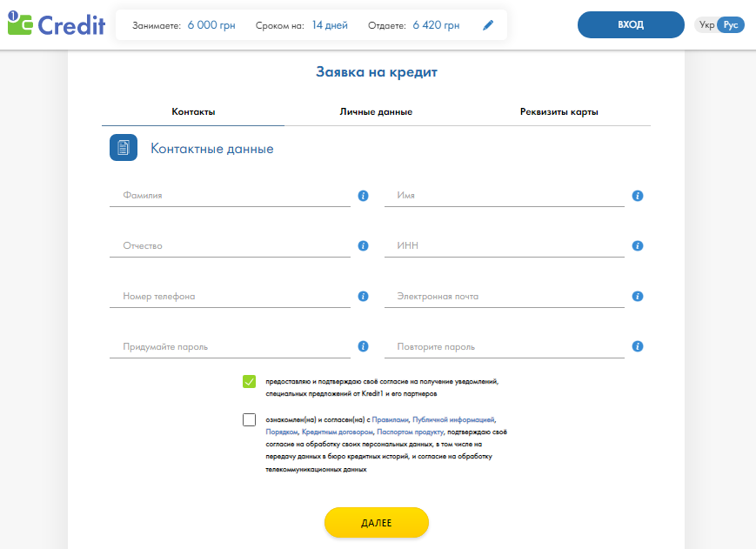Focus the Придумайте пароль field
Screen dimensions: 756x549
(230, 346)
